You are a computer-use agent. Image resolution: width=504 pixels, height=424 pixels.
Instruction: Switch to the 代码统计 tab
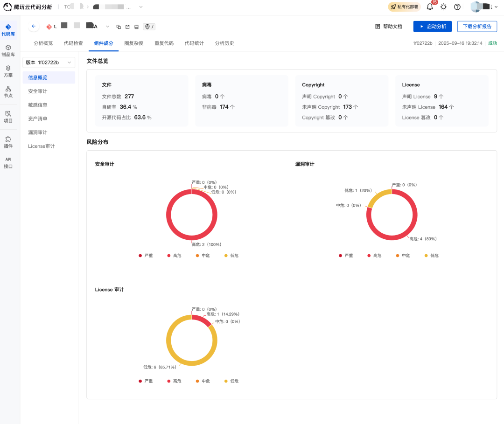(194, 43)
